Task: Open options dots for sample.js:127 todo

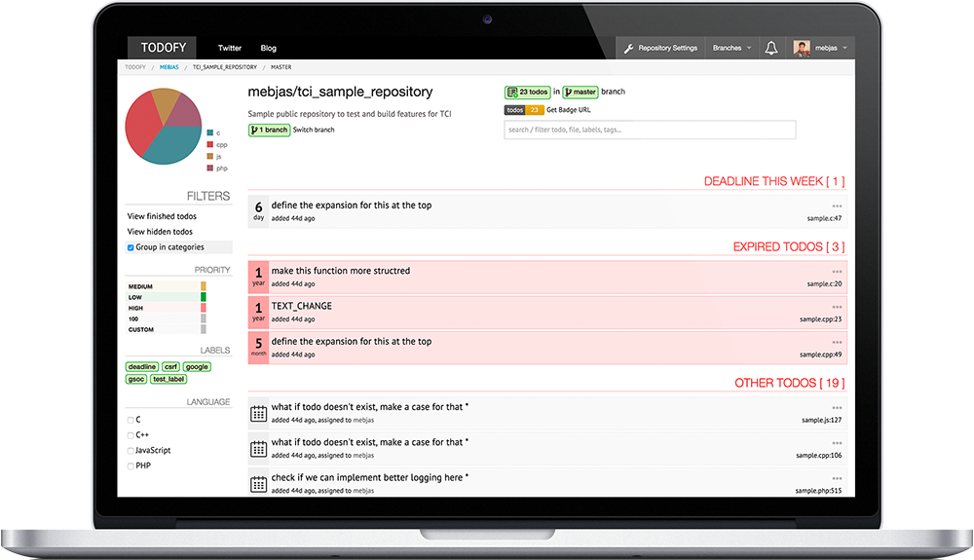Action: [x=837, y=408]
